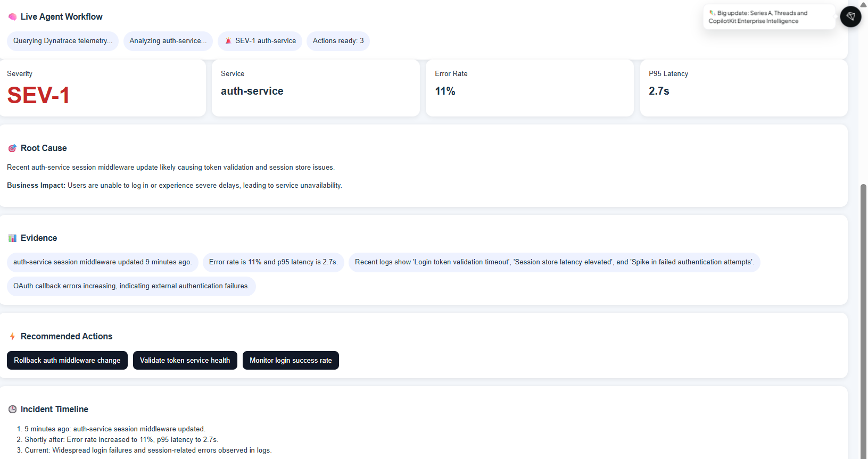Click Validate token service health button
The width and height of the screenshot is (868, 459).
(x=185, y=361)
